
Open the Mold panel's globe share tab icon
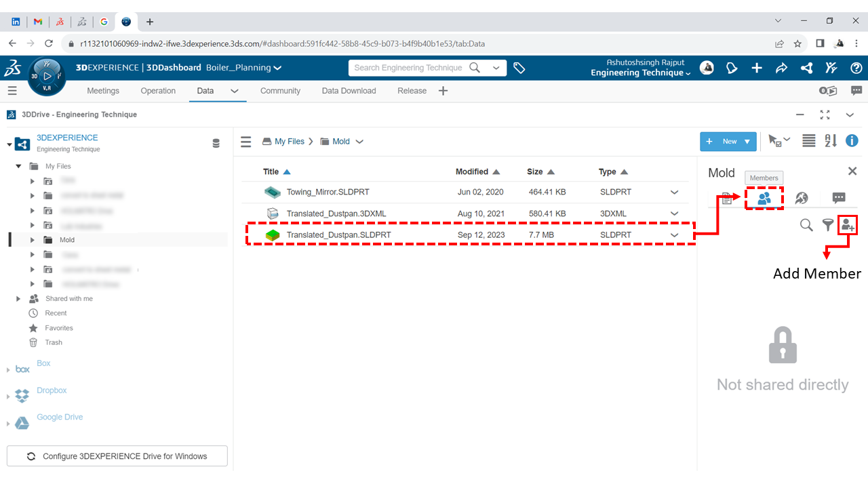[x=802, y=198]
